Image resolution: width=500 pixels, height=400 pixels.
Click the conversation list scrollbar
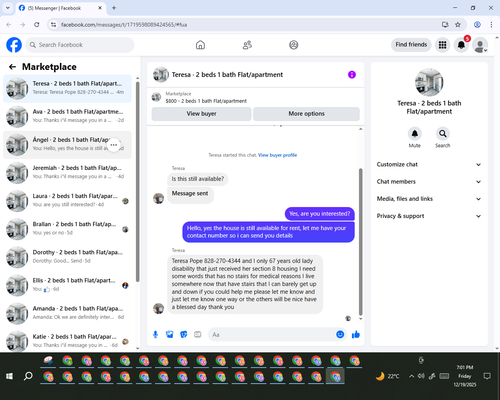(x=138, y=182)
